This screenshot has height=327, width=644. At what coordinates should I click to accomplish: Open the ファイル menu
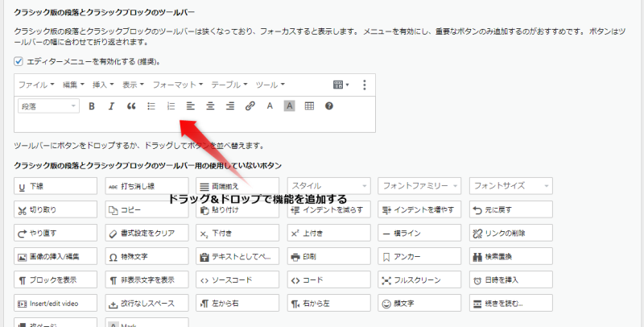click(36, 85)
